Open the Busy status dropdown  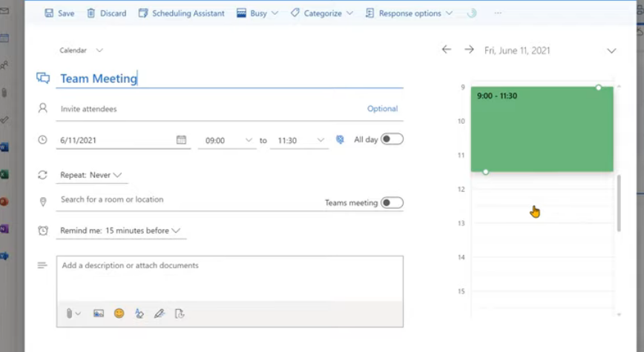(257, 13)
